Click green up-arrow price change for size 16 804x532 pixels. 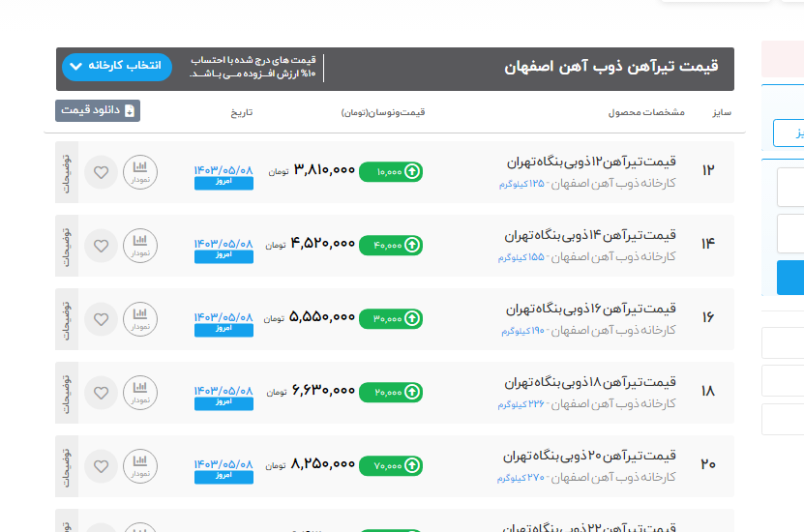(x=412, y=318)
